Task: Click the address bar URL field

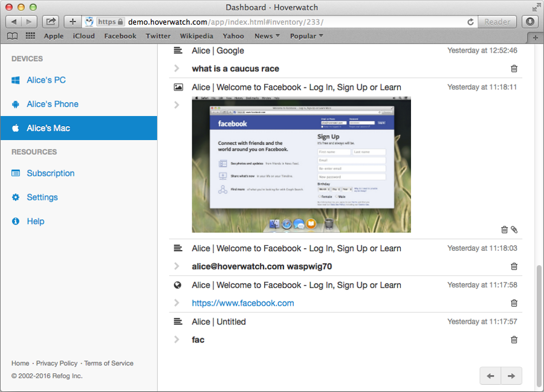Action: pyautogui.click(x=280, y=22)
